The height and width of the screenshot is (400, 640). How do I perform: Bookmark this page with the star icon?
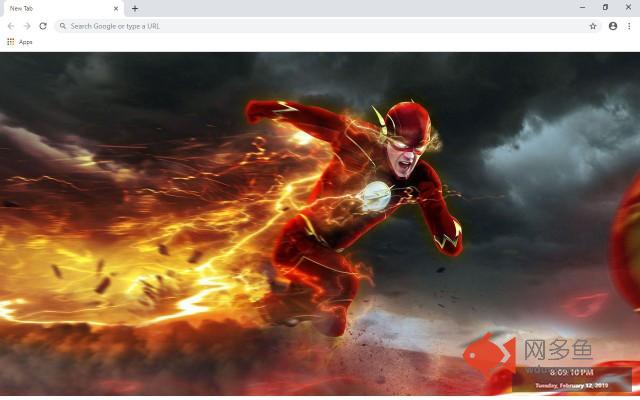click(x=593, y=26)
